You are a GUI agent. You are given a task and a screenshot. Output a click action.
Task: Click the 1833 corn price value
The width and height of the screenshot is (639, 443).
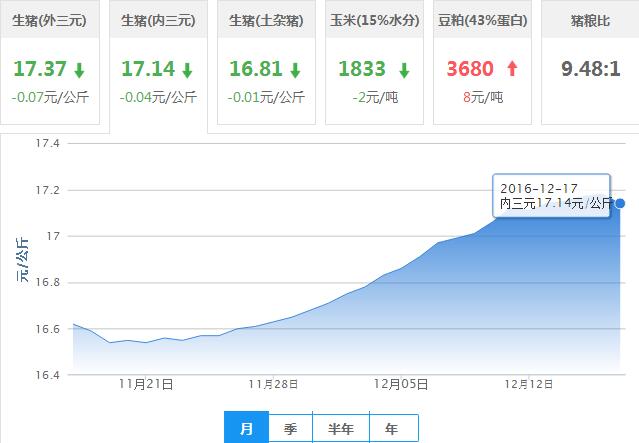tap(362, 68)
